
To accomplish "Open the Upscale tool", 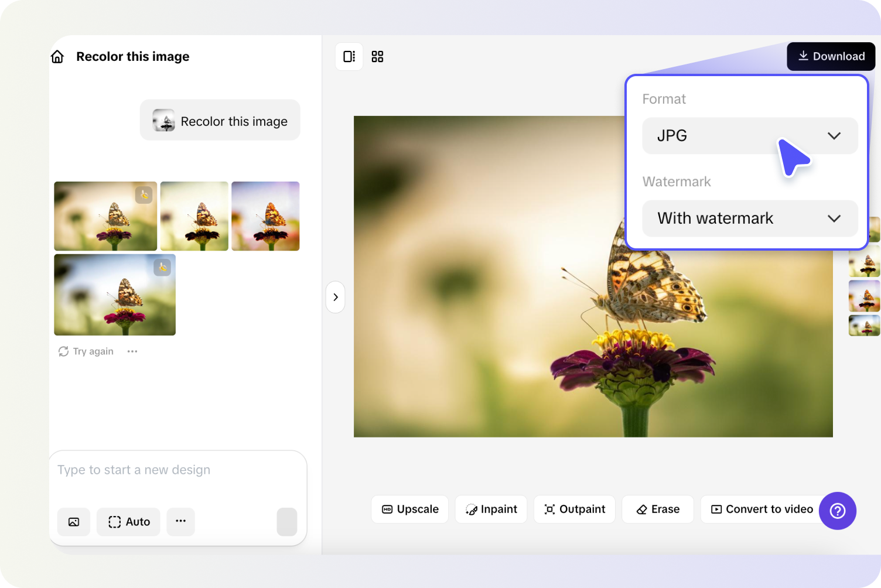I will point(409,509).
